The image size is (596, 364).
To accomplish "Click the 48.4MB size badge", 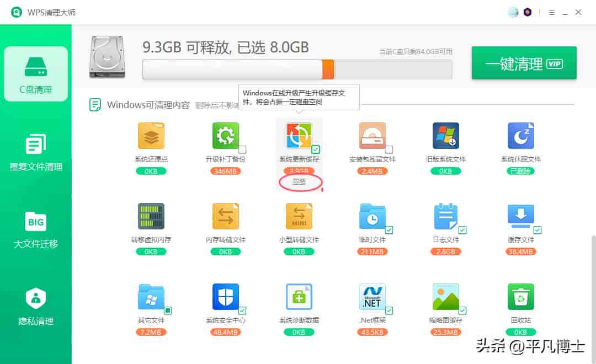I will pos(225,332).
